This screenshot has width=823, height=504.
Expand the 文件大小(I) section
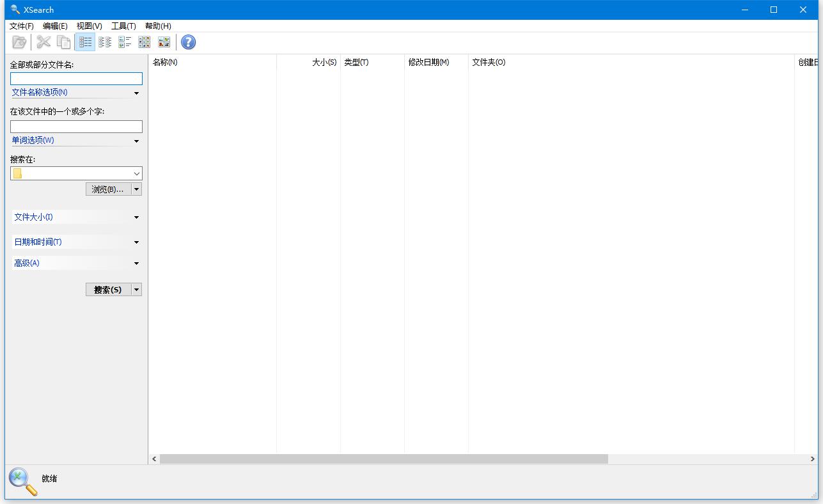click(x=76, y=217)
